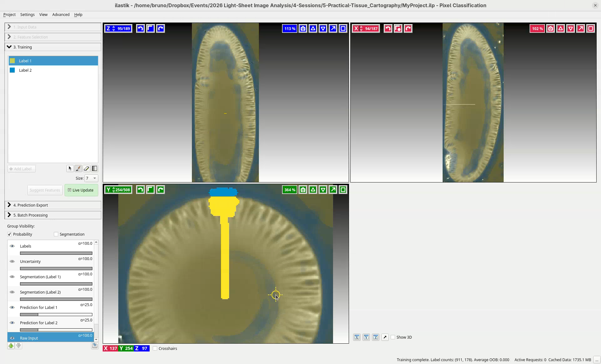This screenshot has width=601, height=364.
Task: Select the paintbrush drawing tool
Action: click(x=78, y=169)
